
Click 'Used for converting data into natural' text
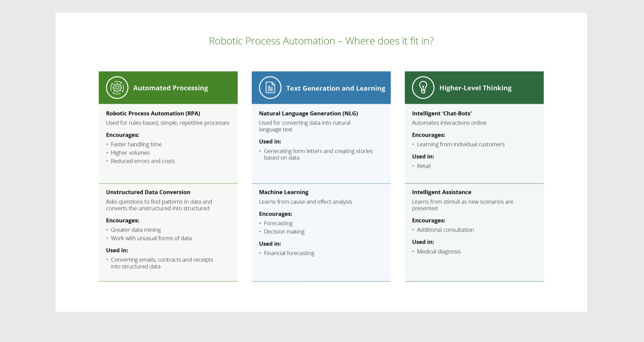point(305,126)
